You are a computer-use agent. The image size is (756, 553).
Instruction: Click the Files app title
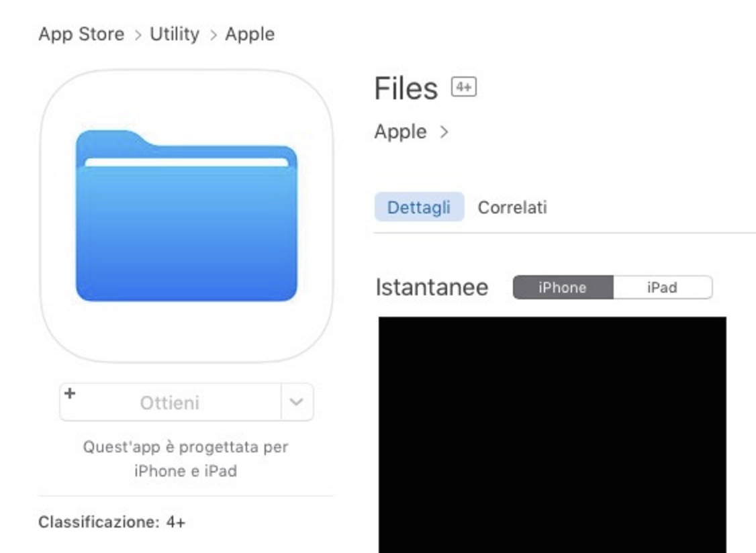[x=406, y=89]
